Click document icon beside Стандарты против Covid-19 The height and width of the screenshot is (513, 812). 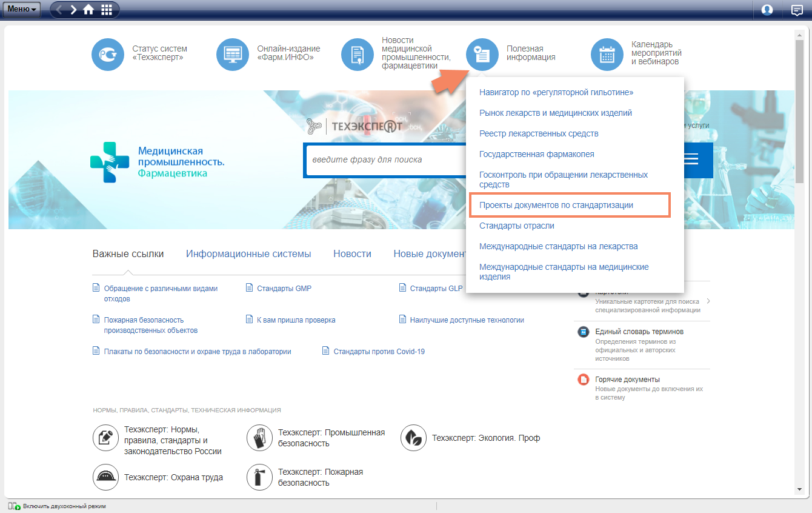325,351
